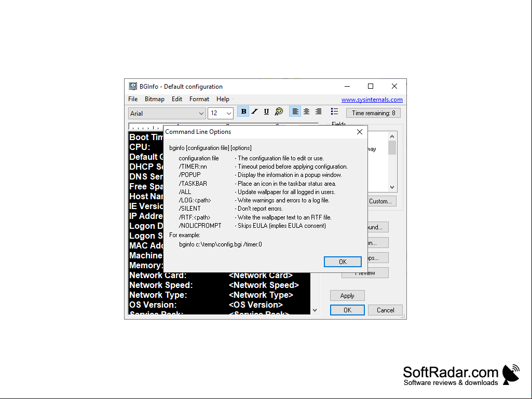Screen dimensions: 532x399
Task: Click the Time remaining: 8 button
Action: 373,113
